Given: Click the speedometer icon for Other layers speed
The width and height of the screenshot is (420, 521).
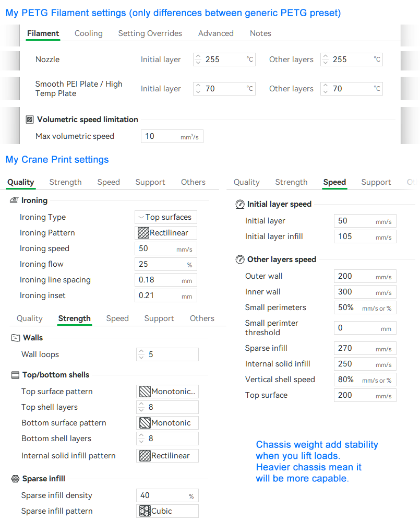Looking at the screenshot, I should click(x=238, y=259).
